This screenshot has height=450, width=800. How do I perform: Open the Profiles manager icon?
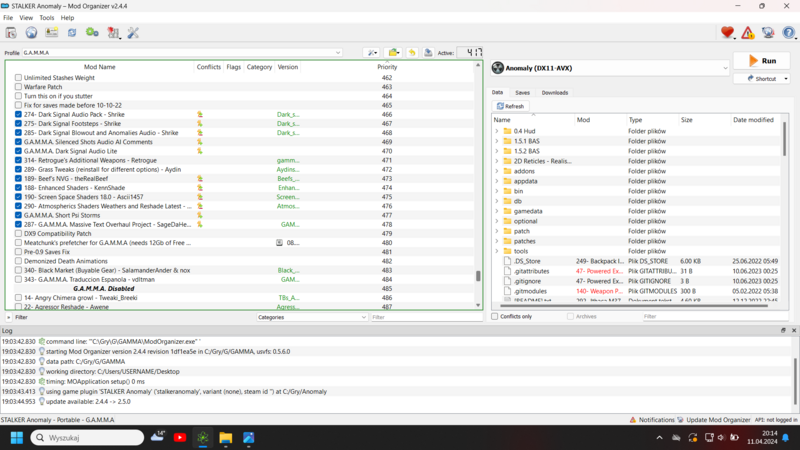(x=51, y=33)
